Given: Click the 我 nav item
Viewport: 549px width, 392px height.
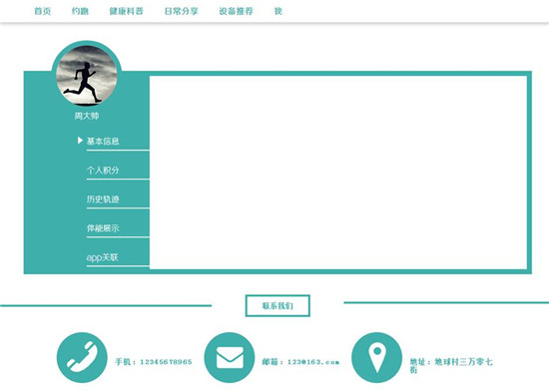Looking at the screenshot, I should coord(278,11).
